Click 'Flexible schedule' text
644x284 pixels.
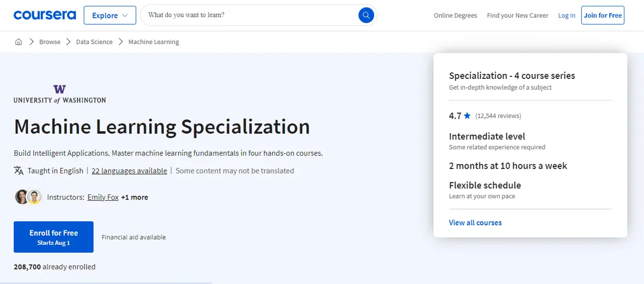click(x=485, y=185)
